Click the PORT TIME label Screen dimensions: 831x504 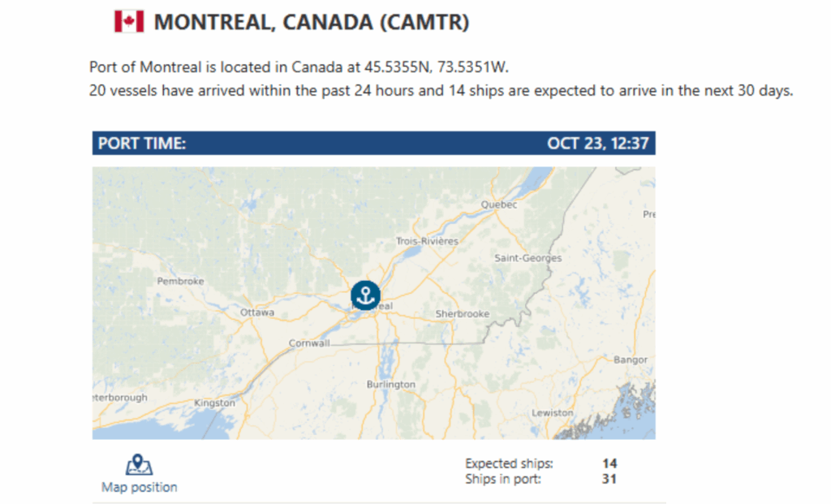[x=142, y=144]
